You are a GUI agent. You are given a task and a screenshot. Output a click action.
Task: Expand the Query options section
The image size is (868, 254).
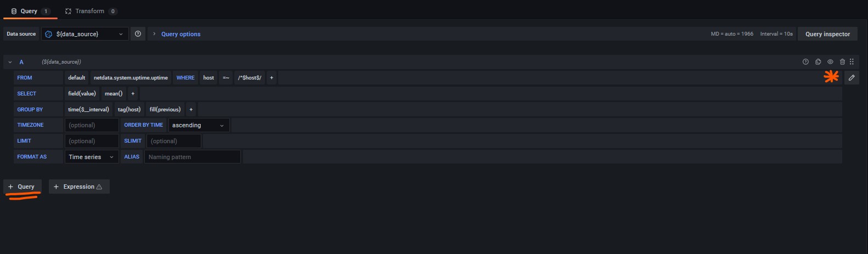(x=181, y=34)
